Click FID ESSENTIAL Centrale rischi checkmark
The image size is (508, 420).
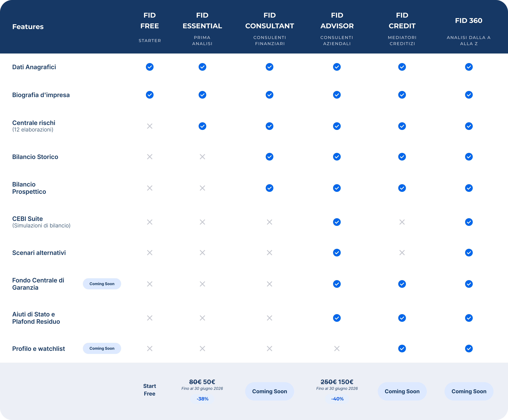(202, 126)
